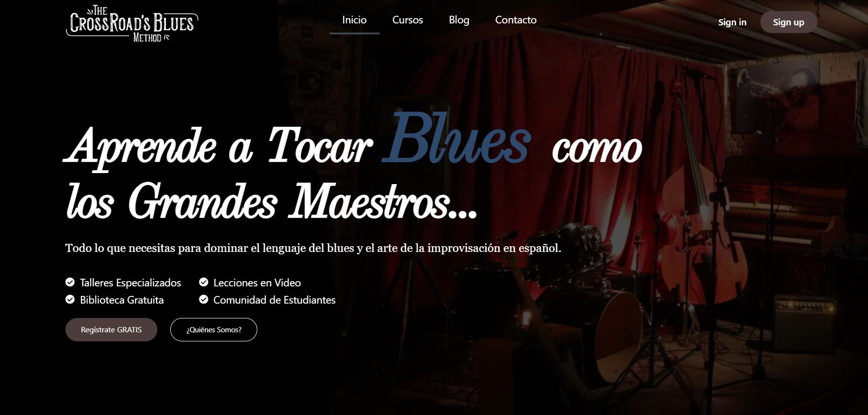Click the CrossRoad's Blues Method logo
The image size is (868, 415).
(x=132, y=23)
